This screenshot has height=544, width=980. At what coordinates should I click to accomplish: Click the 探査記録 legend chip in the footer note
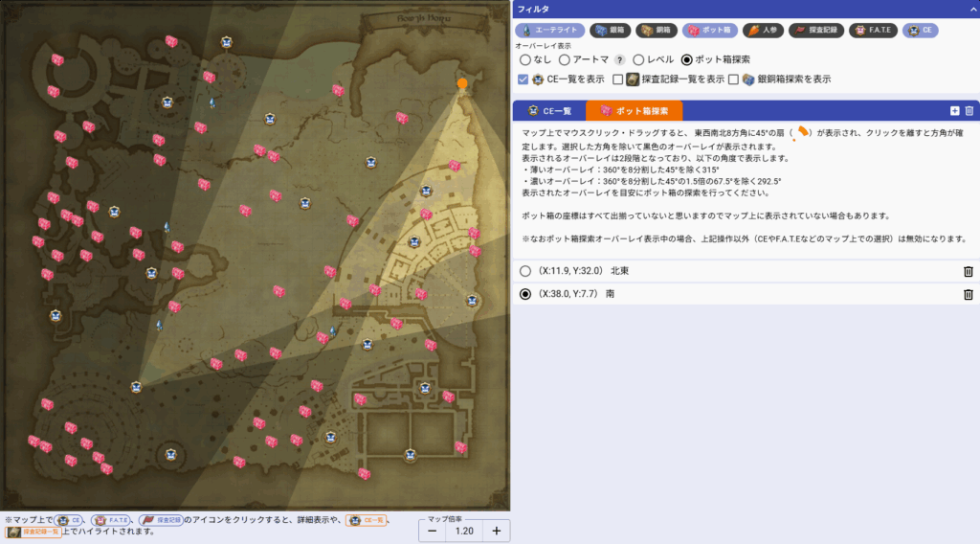coord(162,520)
